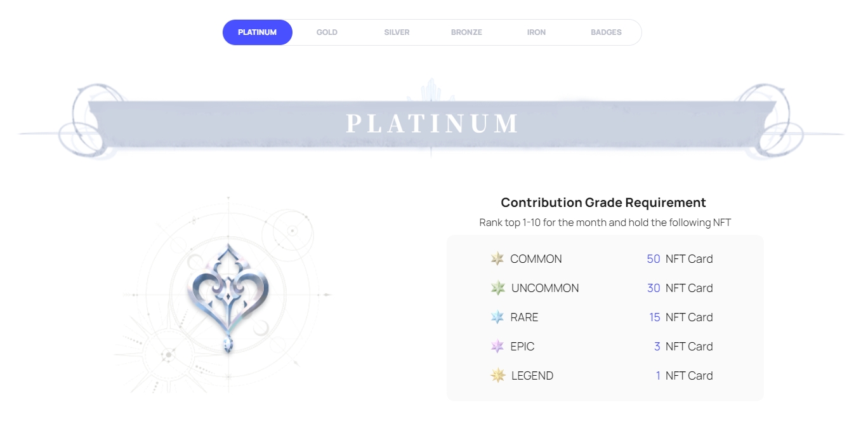This screenshot has width=868, height=445.
Task: Select the Platinum tab
Action: [257, 32]
